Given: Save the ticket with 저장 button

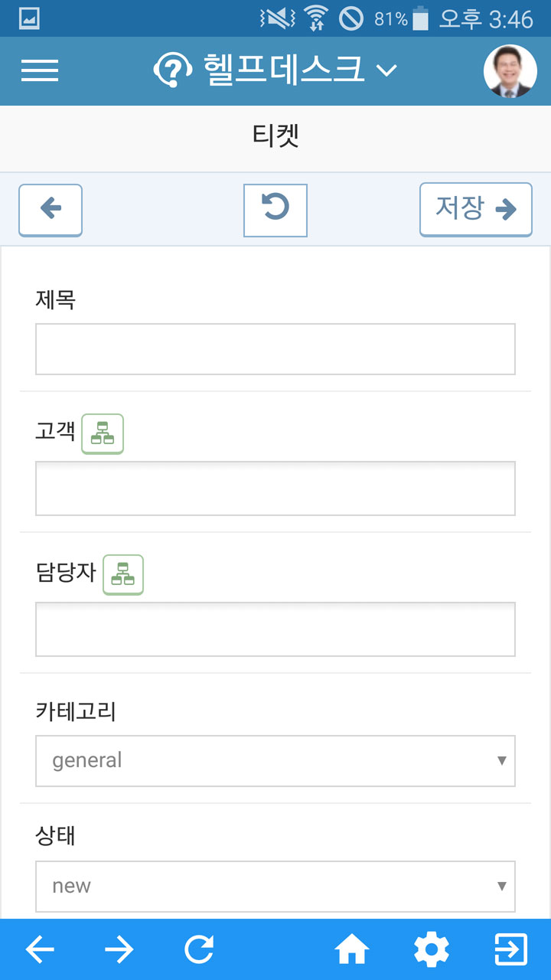Looking at the screenshot, I should pyautogui.click(x=475, y=210).
